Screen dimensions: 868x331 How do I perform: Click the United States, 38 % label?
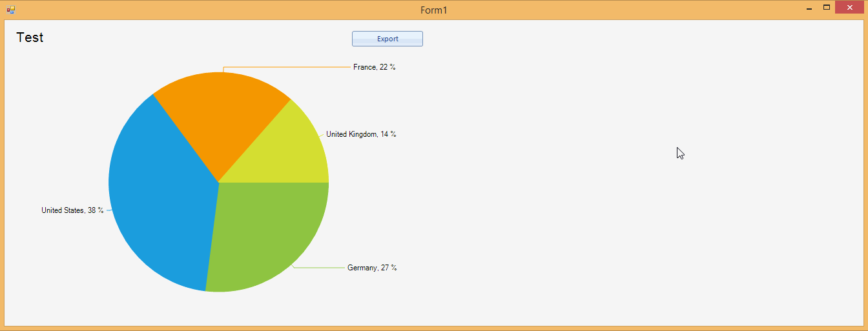pos(72,210)
